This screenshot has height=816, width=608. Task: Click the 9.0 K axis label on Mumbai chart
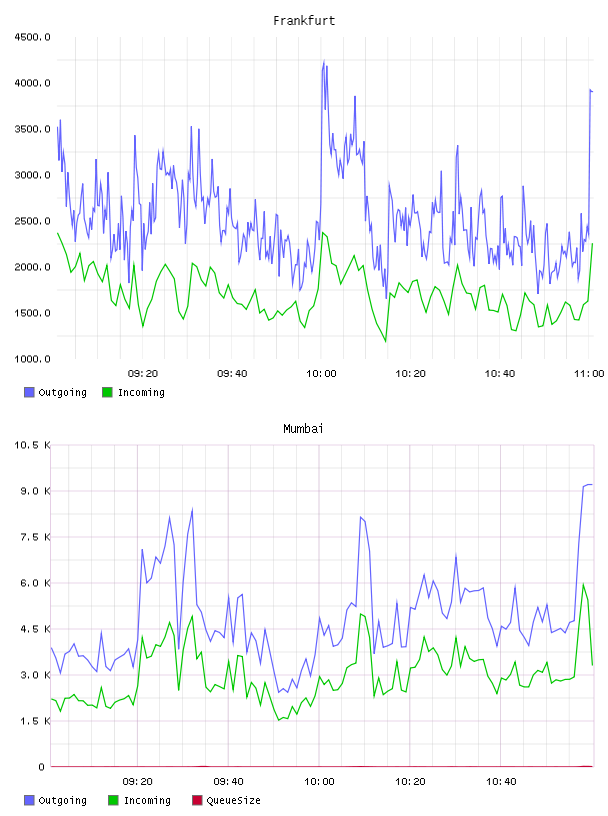35,491
